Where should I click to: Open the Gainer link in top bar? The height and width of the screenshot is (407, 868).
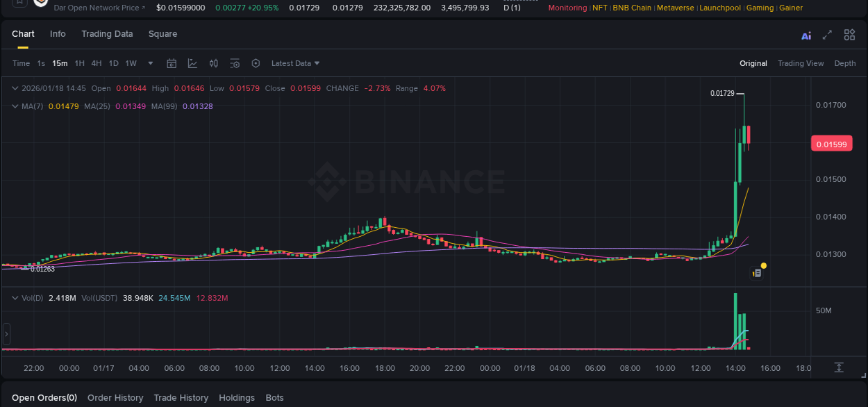coord(791,8)
